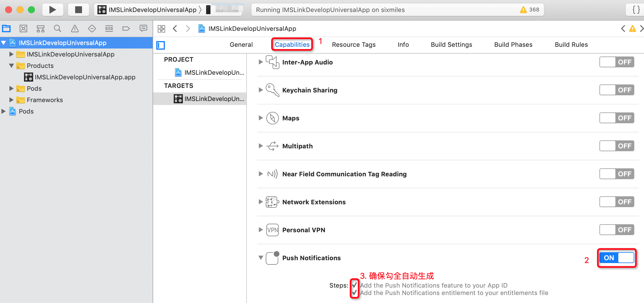The height and width of the screenshot is (303, 644).
Task: Open the Source Control navigator icon
Action: [x=23, y=29]
